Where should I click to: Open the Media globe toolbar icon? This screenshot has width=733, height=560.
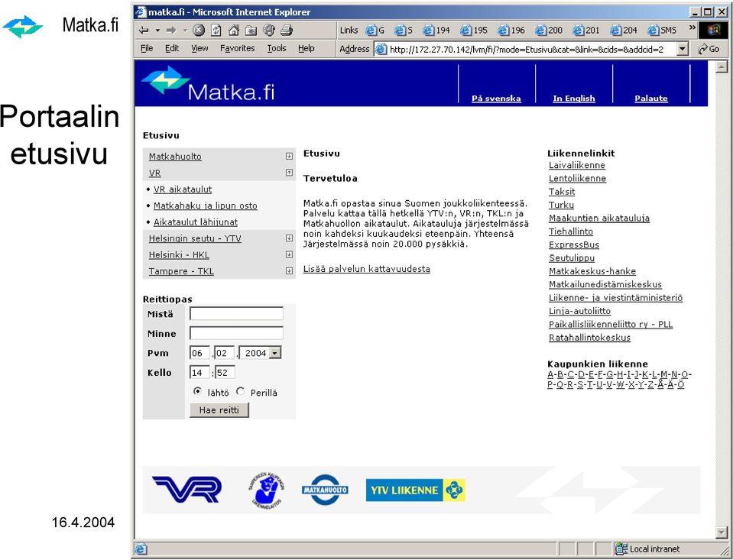pyautogui.click(x=269, y=31)
